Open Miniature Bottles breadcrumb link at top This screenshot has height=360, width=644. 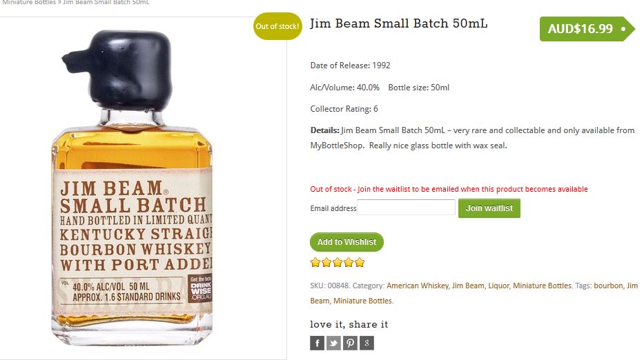(x=29, y=3)
